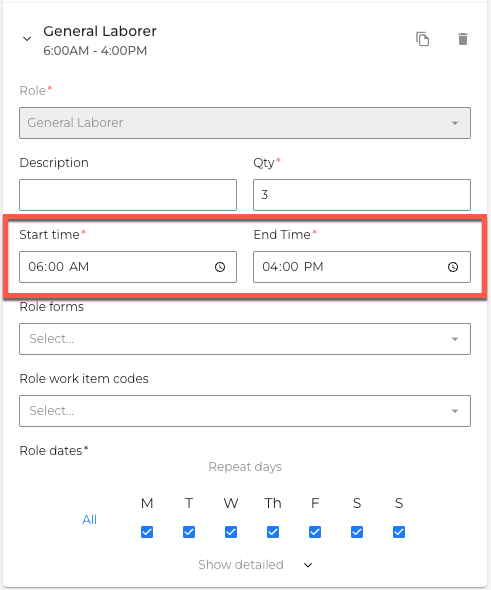
Task: Open the Role work item codes dropdown
Action: click(x=245, y=411)
